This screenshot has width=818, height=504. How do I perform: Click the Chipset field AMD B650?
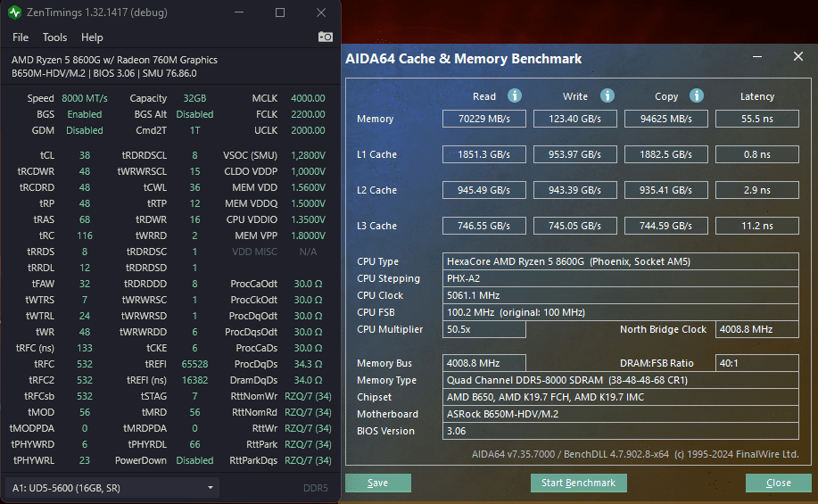(x=620, y=397)
